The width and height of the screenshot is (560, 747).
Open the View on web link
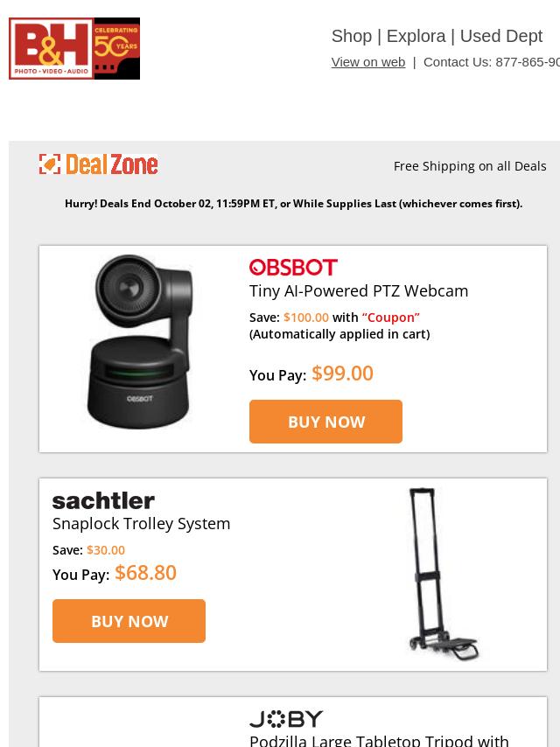click(x=368, y=62)
